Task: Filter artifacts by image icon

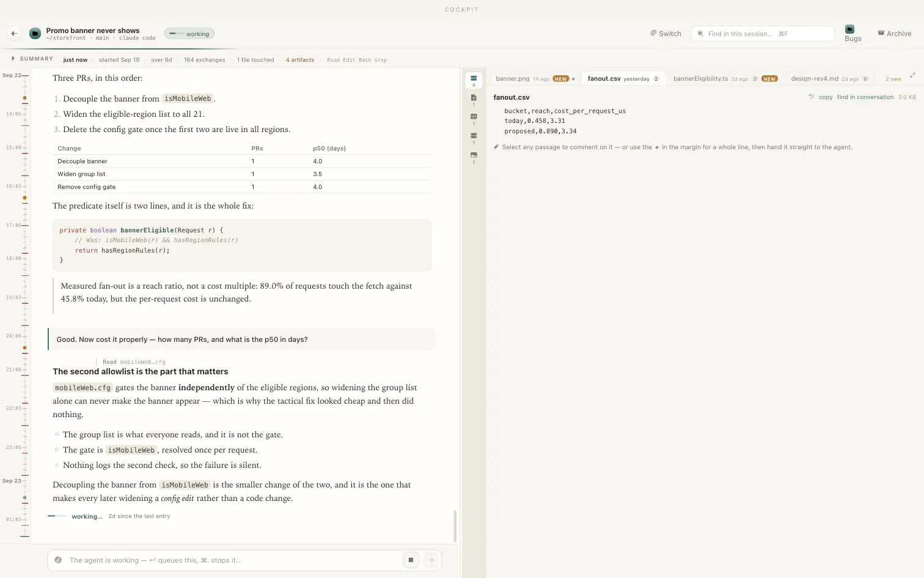Action: pyautogui.click(x=474, y=158)
